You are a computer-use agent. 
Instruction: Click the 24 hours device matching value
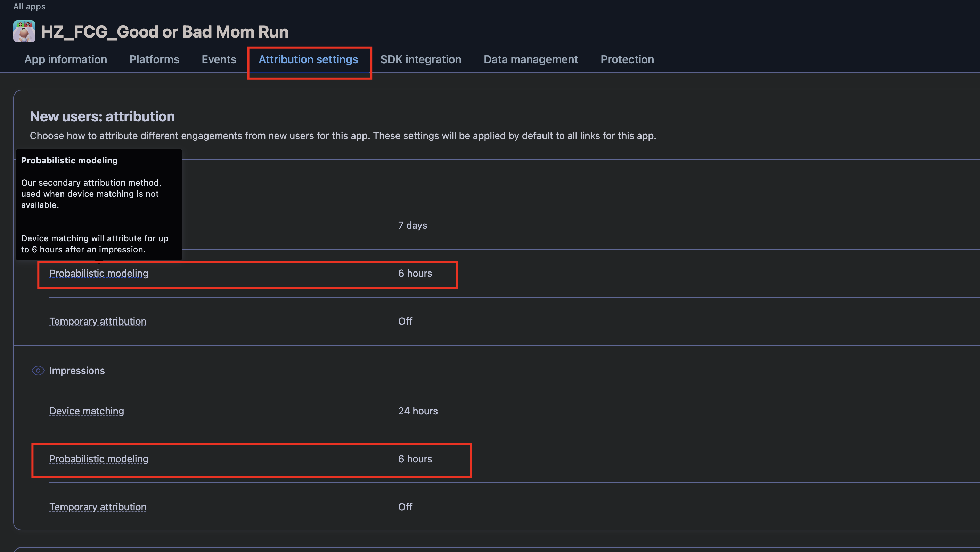pos(417,411)
